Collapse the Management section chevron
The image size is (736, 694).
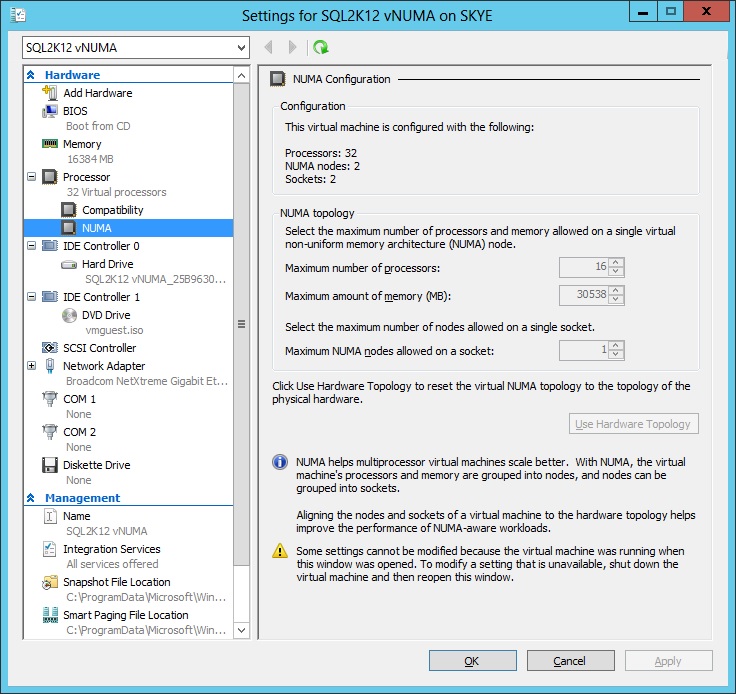(31, 498)
